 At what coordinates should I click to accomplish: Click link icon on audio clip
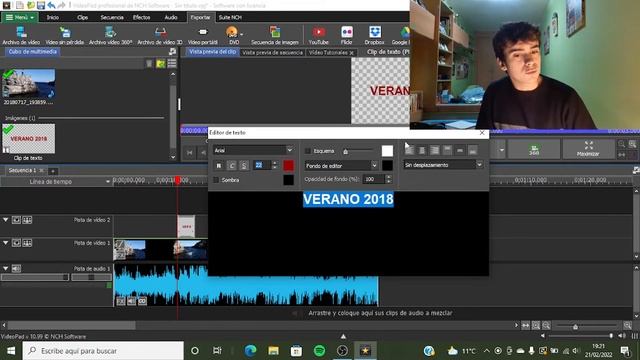[142, 301]
